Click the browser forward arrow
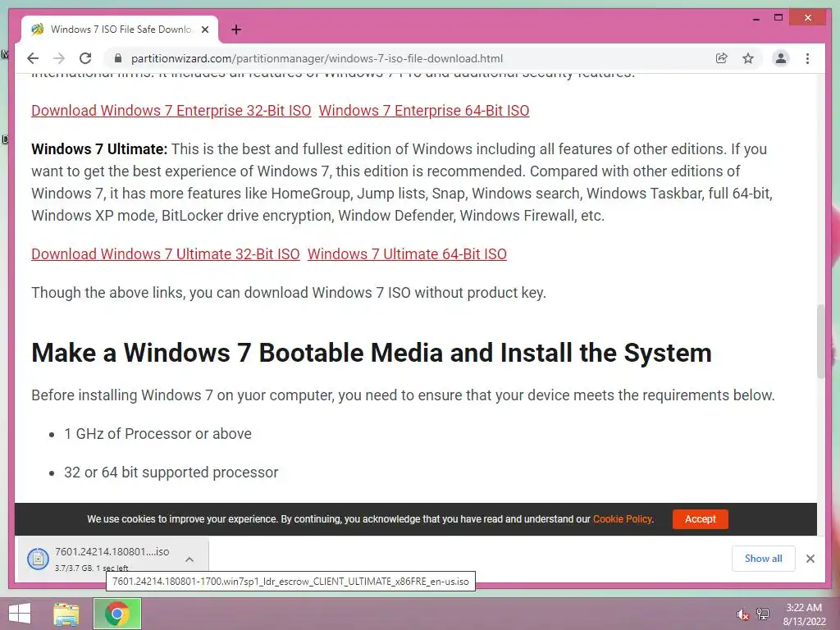Image resolution: width=840 pixels, height=630 pixels. [59, 58]
